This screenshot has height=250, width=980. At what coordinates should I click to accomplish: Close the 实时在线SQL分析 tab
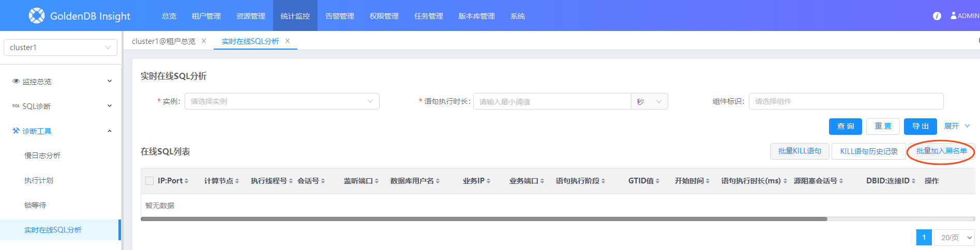pos(288,41)
